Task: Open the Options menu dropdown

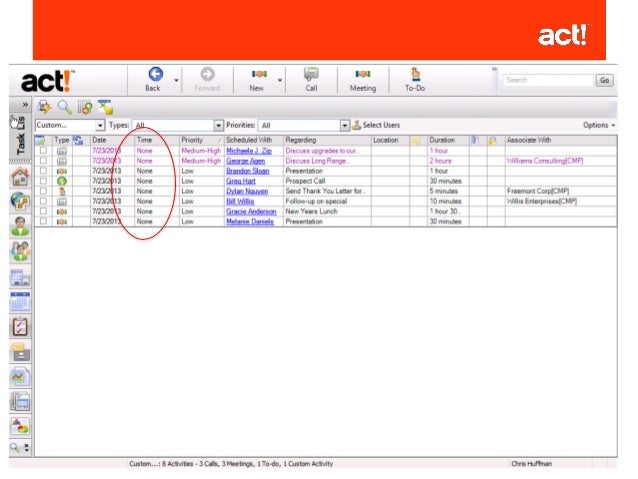Action: (599, 125)
